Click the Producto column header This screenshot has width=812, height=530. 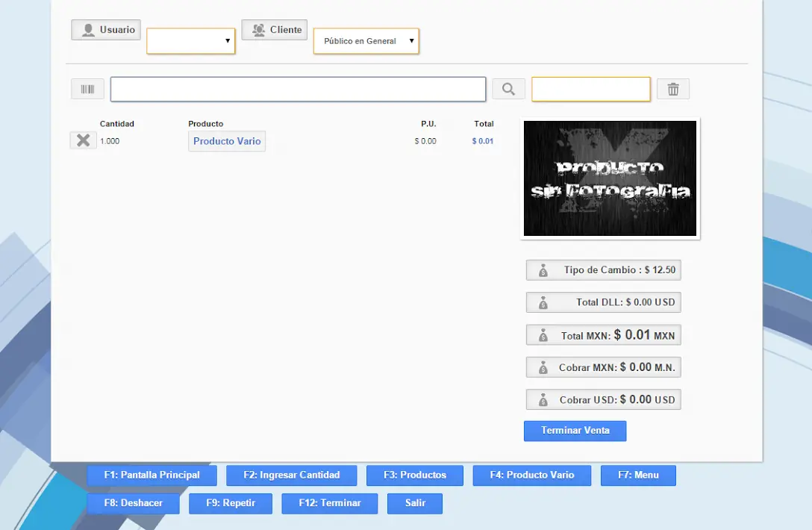pos(205,124)
